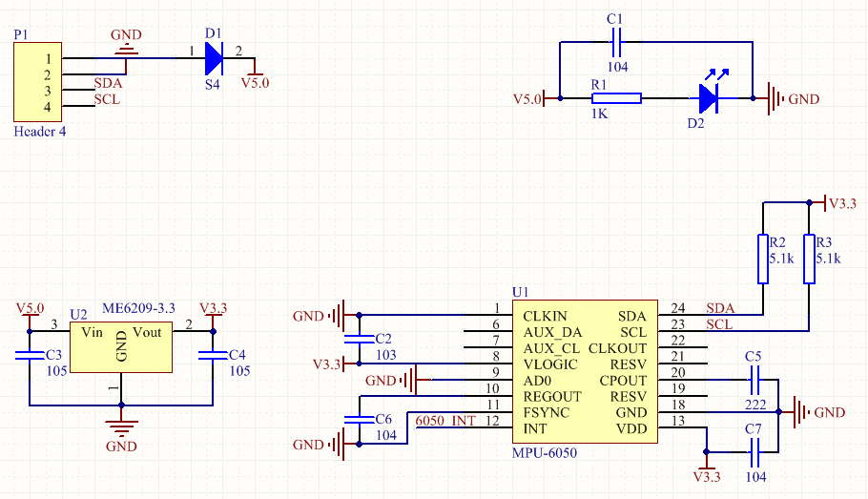868x499 pixels.
Task: Select the D2 LED symbol
Action: click(x=709, y=98)
